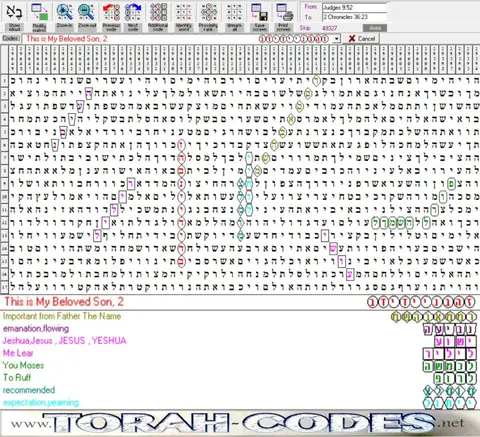This screenshot has height=437, width=480.
Task: Select legend entry 'Important from Father The Name'
Action: [62, 316]
